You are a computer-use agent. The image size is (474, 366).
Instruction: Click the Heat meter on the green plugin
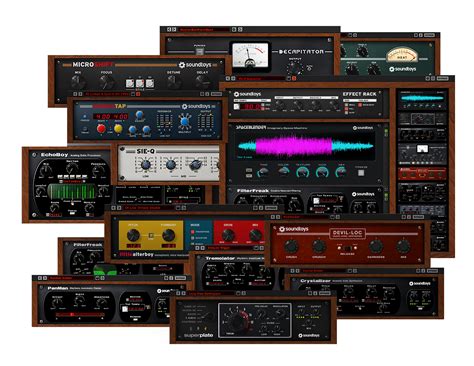point(402,55)
